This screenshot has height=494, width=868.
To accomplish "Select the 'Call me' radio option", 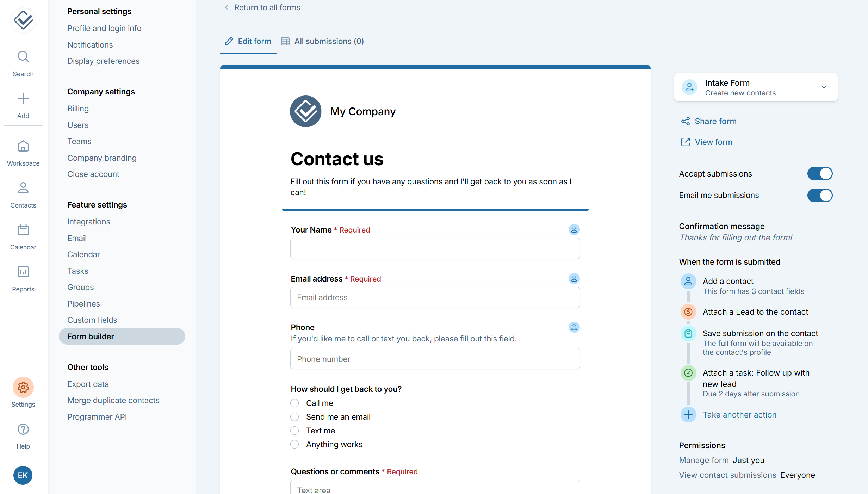I will pos(294,403).
